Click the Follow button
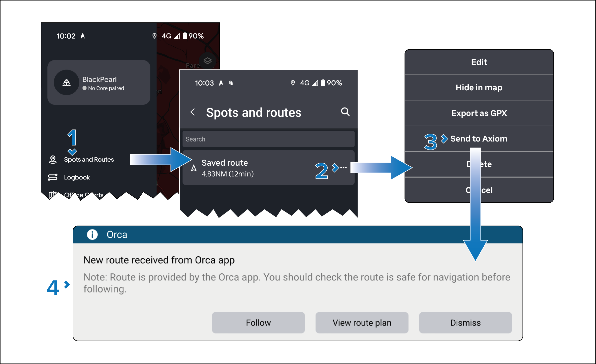 pyautogui.click(x=258, y=323)
